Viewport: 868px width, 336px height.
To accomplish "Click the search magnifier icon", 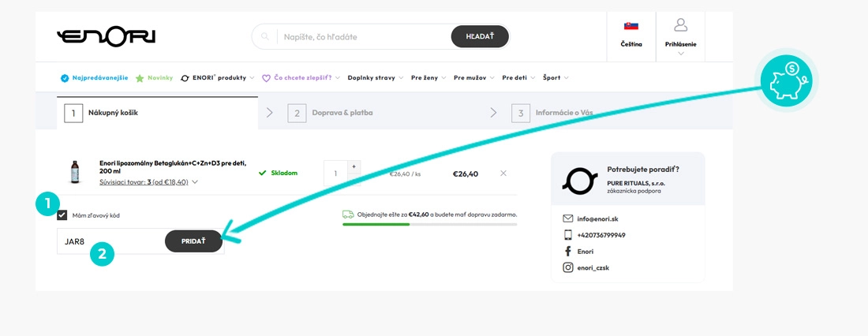I will [x=265, y=36].
